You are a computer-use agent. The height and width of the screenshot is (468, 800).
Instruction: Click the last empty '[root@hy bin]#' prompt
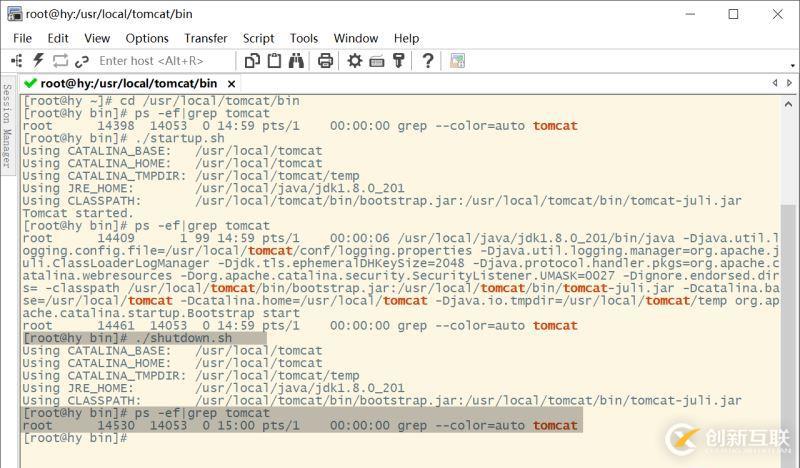[x=75, y=438]
